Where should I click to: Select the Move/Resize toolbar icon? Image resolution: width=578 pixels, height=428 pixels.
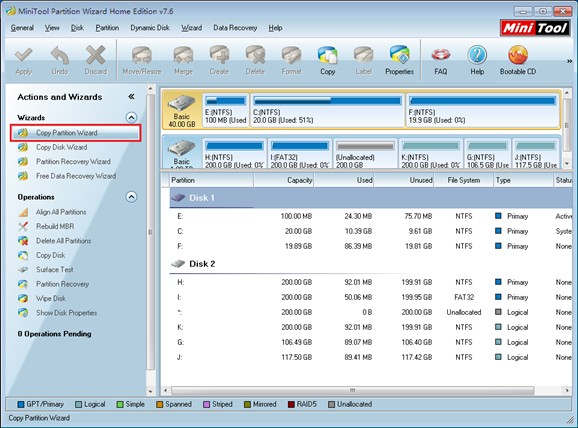coord(142,60)
